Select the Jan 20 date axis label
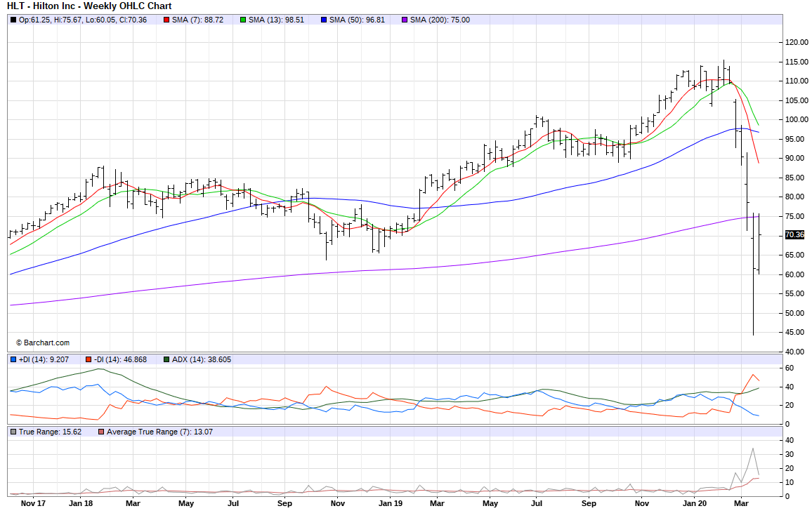Viewport: 812px width, 525px height. coord(695,503)
